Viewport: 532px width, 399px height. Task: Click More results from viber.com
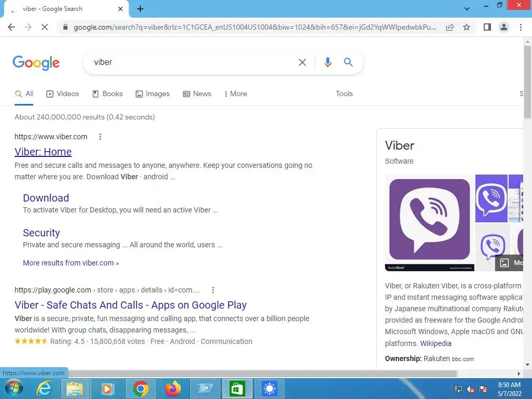(71, 263)
